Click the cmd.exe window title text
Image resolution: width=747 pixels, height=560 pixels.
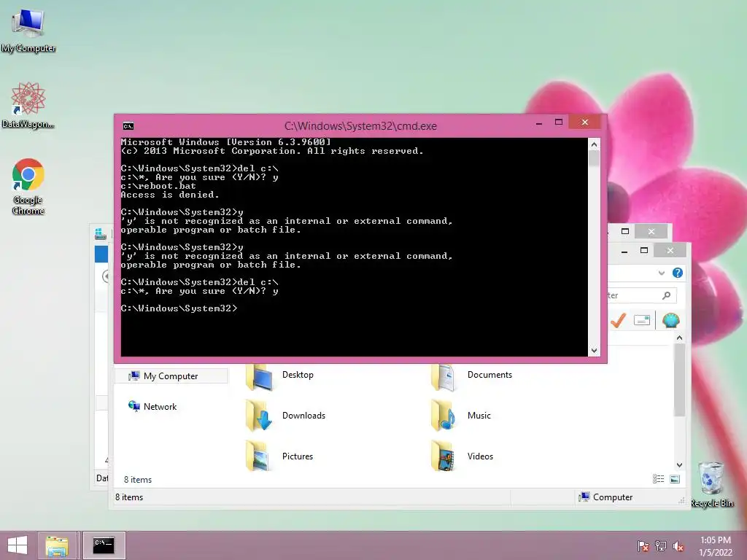pos(360,125)
